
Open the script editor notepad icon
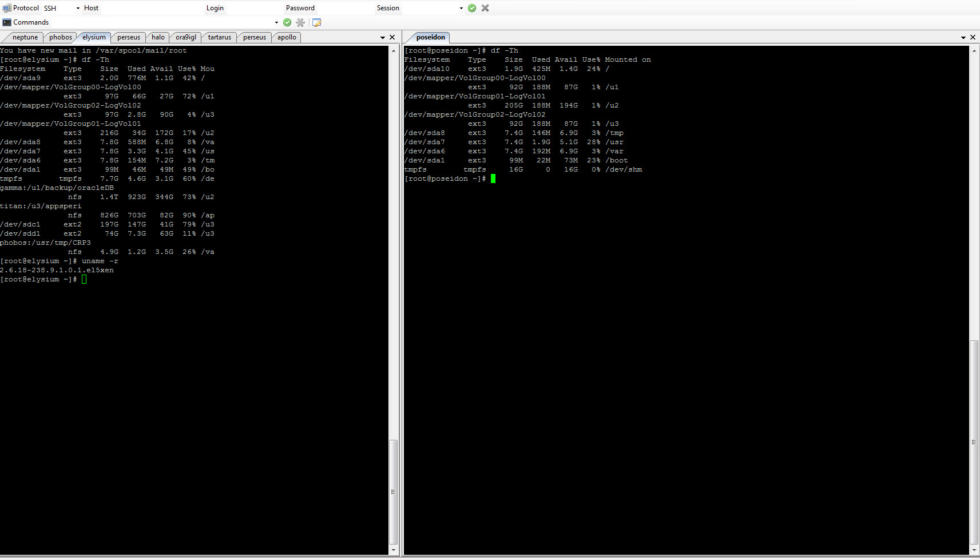pyautogui.click(x=317, y=22)
